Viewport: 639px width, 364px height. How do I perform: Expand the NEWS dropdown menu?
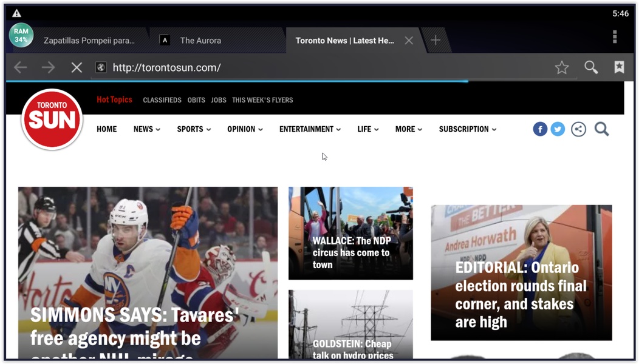point(147,129)
